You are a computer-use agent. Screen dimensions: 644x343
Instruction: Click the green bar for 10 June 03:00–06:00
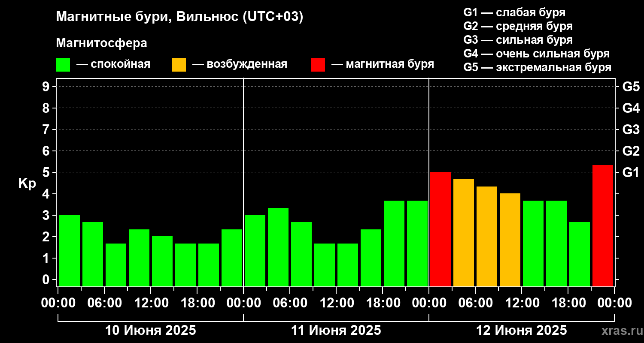coord(93,254)
